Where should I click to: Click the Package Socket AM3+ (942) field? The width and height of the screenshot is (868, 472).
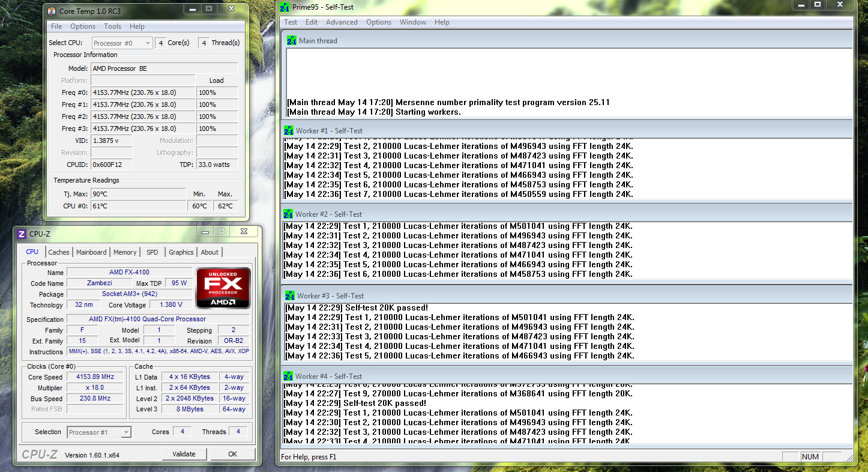[x=129, y=294]
